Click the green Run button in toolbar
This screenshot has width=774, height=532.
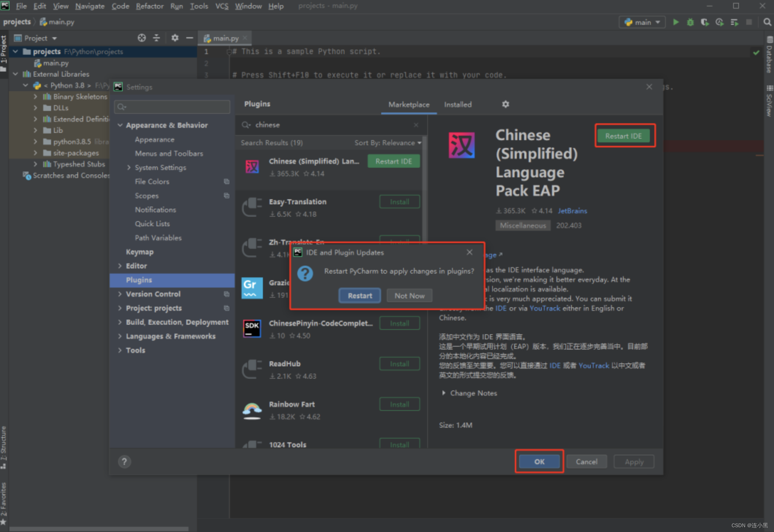[x=676, y=22]
